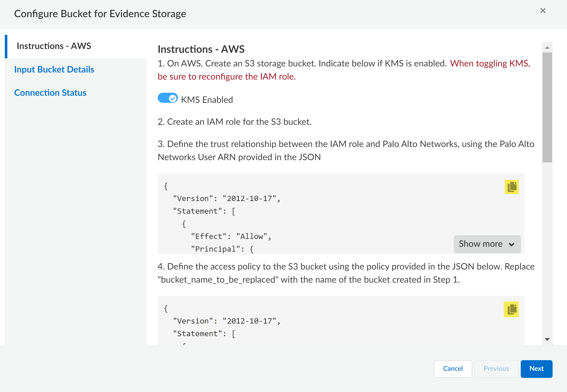Click the red KMS reconfigure warning text
567x392 pixels.
pyautogui.click(x=226, y=77)
